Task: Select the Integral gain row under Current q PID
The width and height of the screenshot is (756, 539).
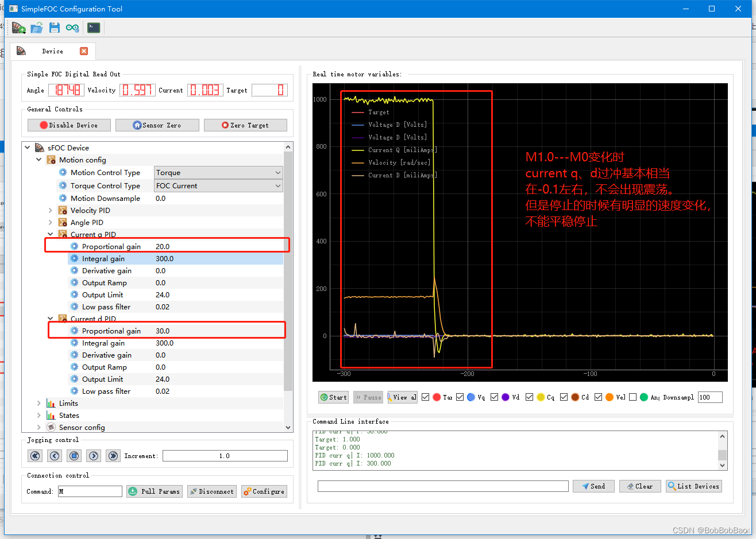Action: 175,259
